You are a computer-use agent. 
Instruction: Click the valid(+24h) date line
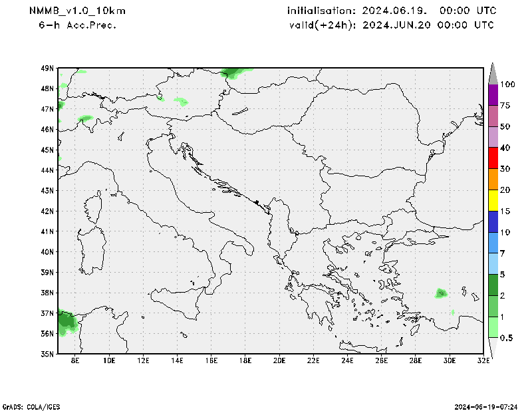coord(391,25)
